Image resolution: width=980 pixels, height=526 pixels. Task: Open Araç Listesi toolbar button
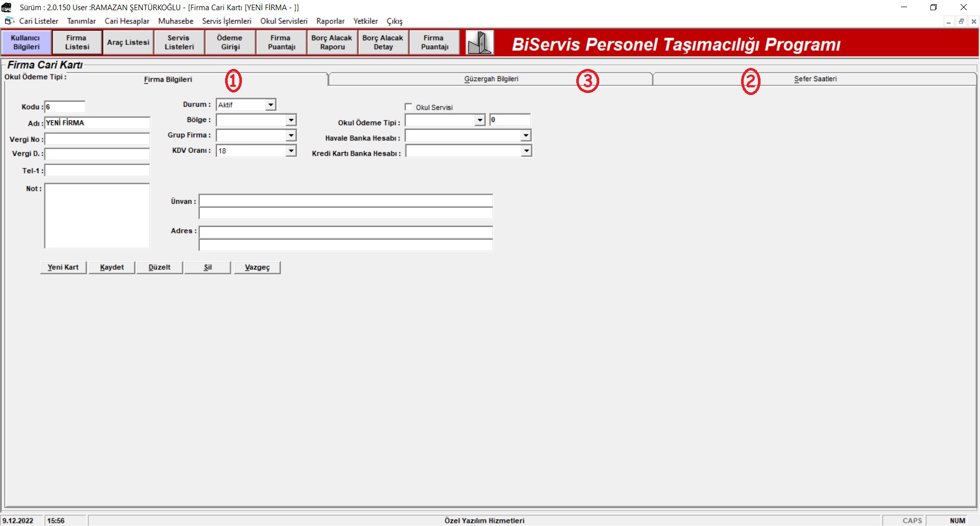128,42
